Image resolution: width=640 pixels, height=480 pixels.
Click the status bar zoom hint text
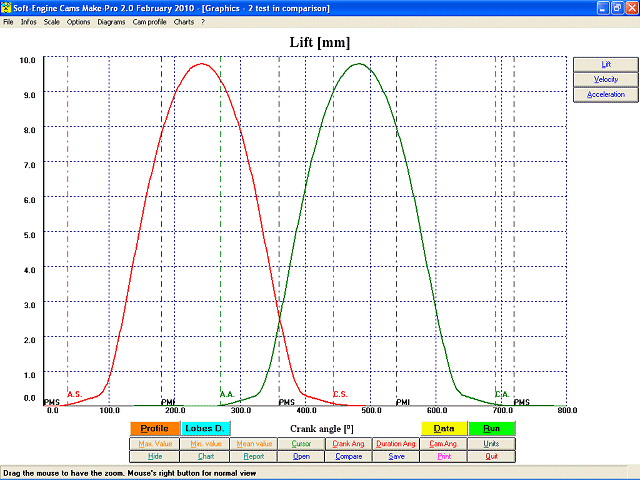[x=130, y=473]
